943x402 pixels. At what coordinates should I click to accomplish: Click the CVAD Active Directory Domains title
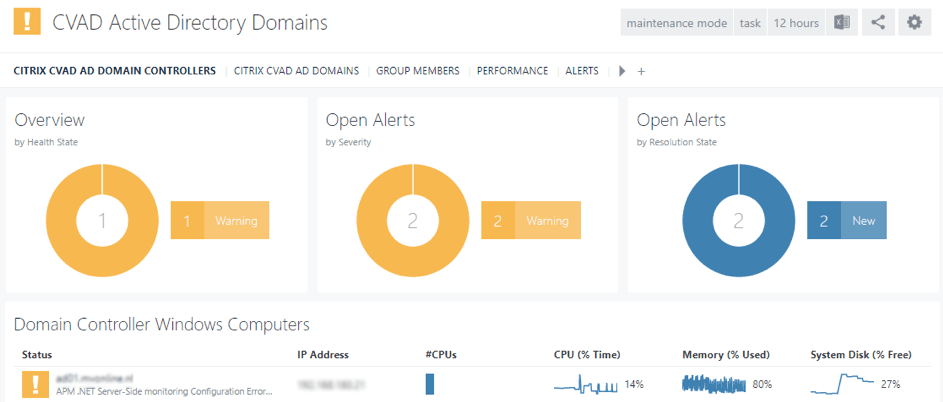click(x=190, y=23)
